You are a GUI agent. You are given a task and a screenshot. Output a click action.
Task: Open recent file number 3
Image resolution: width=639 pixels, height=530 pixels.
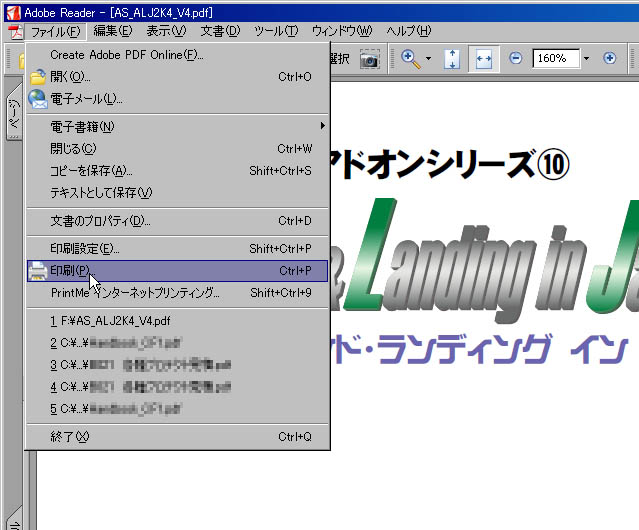(177, 365)
